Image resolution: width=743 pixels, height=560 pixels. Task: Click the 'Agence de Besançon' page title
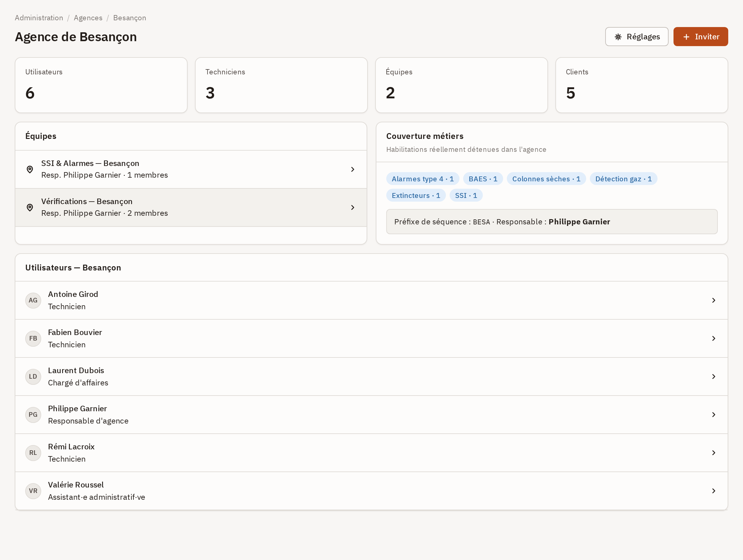pos(76,37)
